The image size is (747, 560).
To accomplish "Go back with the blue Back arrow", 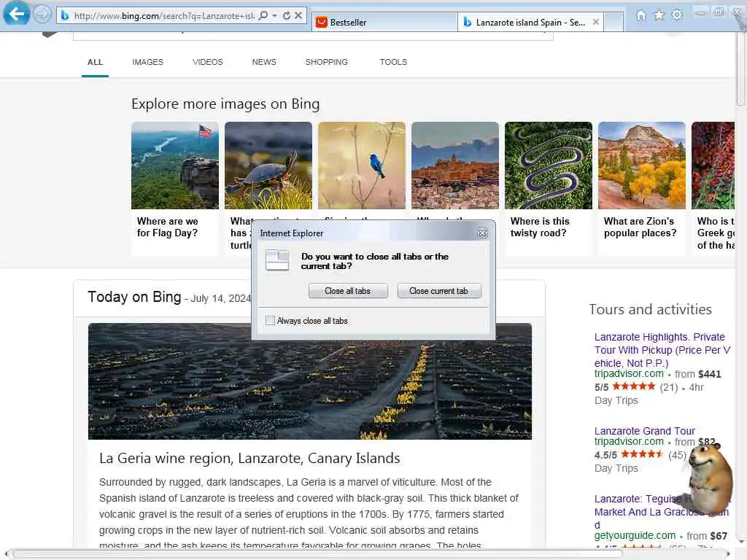I will [16, 14].
